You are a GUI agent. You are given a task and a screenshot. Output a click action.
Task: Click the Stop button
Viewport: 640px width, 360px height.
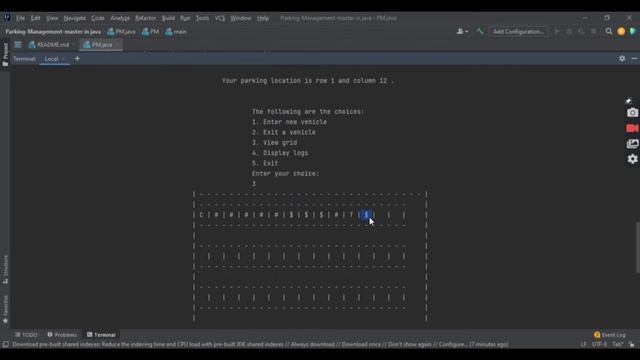[x=593, y=31]
